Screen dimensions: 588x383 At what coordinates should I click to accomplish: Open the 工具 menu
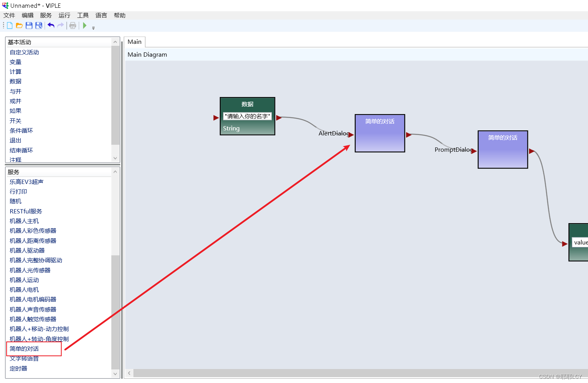(83, 16)
